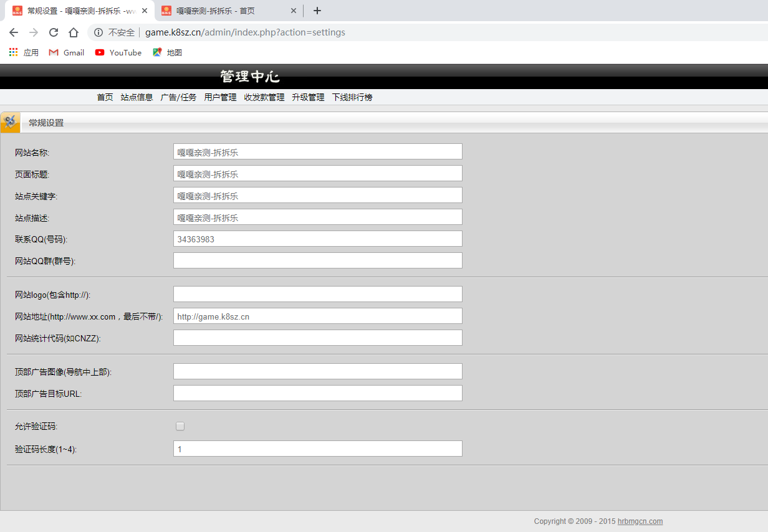768x532 pixels.
Task: Open a new browser tab
Action: 317,11
